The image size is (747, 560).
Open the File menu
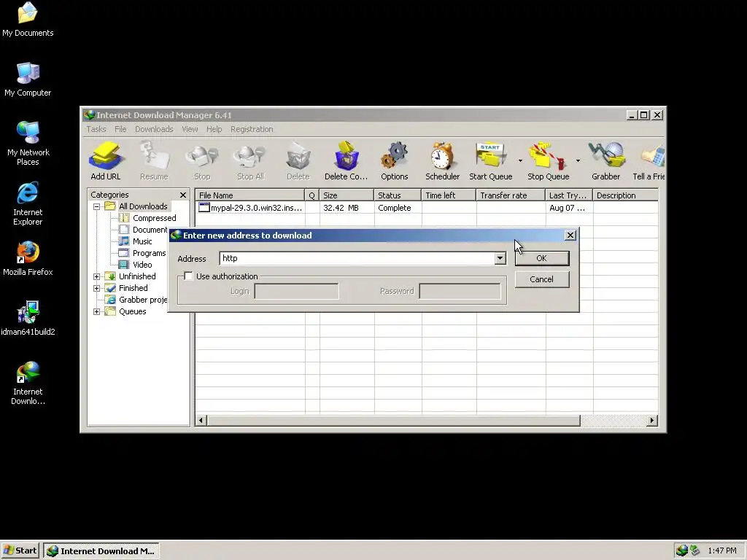pyautogui.click(x=120, y=129)
